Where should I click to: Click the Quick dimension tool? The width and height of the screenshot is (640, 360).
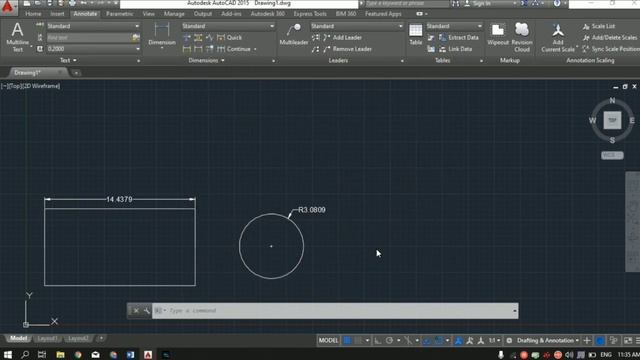click(229, 38)
